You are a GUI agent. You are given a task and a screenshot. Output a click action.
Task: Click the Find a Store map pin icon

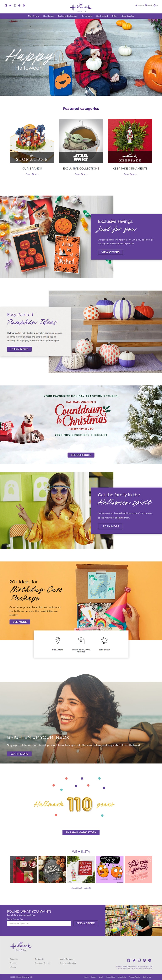(57, 641)
